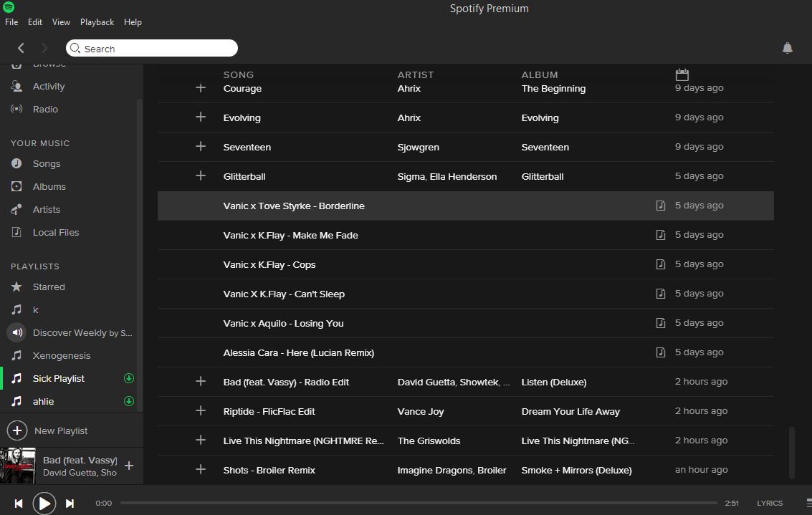Open the ahlie playlist
812x515 pixels.
[x=43, y=401]
